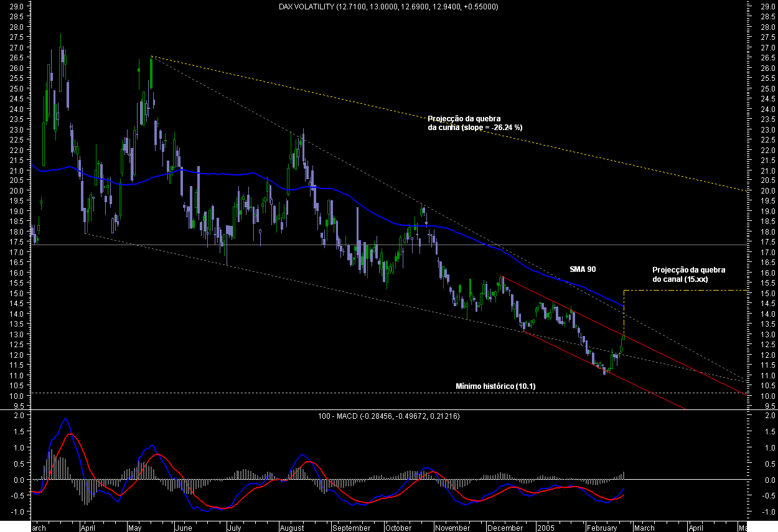Click the October label on time axis

click(x=398, y=528)
